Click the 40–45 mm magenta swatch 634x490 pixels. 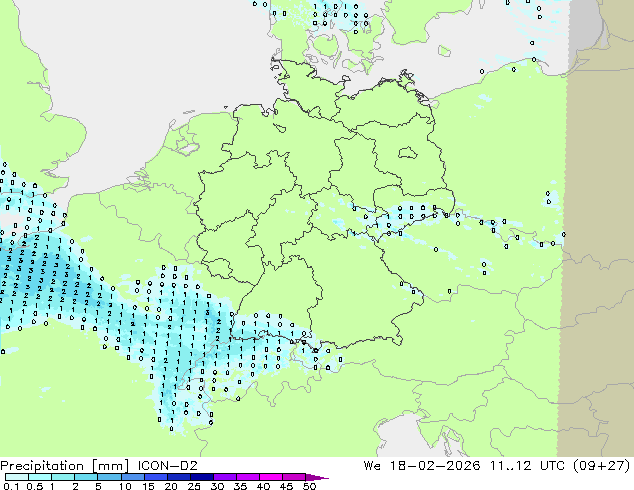point(271,477)
